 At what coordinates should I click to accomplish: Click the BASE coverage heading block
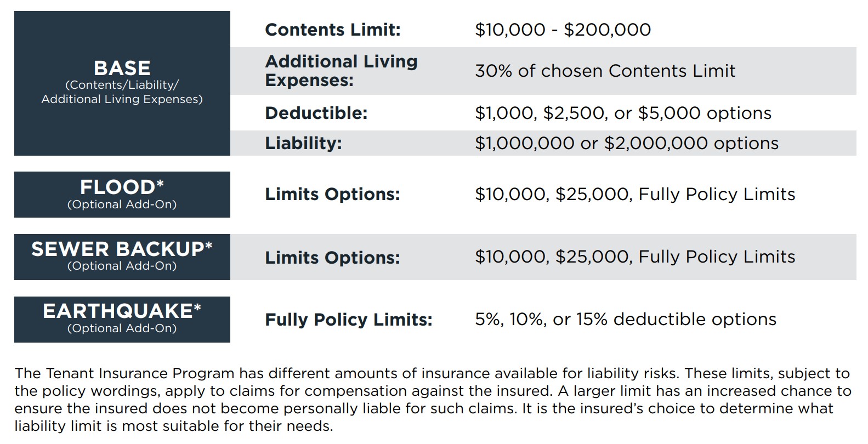pyautogui.click(x=122, y=83)
